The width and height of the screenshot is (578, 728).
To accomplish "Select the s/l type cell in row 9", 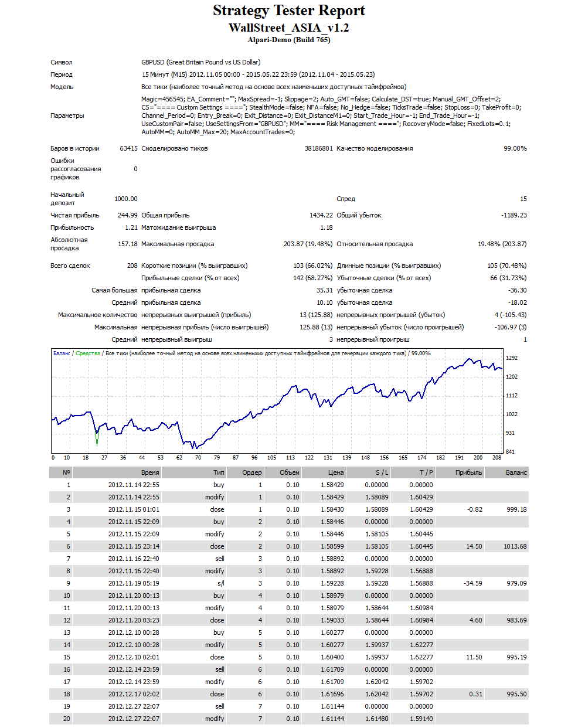I will click(221, 583).
